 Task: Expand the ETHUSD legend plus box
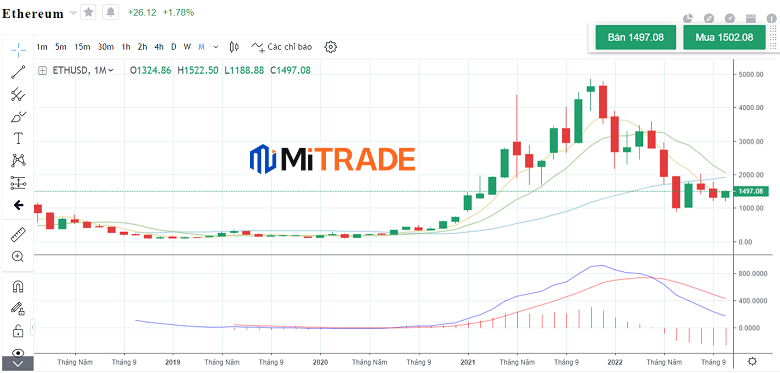pyautogui.click(x=42, y=71)
